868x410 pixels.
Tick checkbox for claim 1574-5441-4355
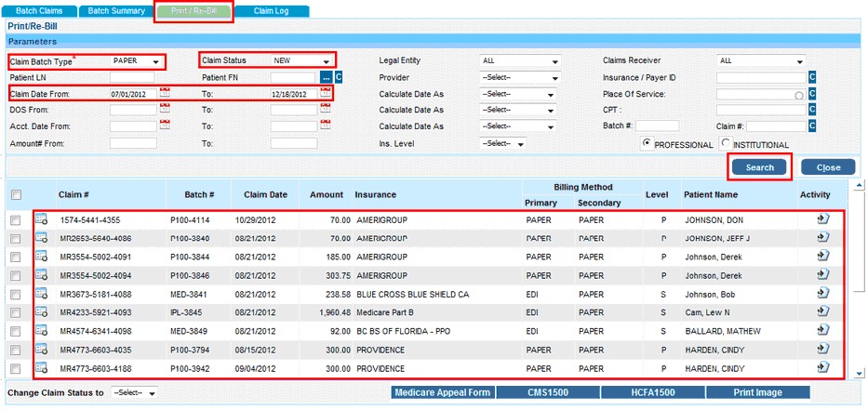[x=16, y=221]
